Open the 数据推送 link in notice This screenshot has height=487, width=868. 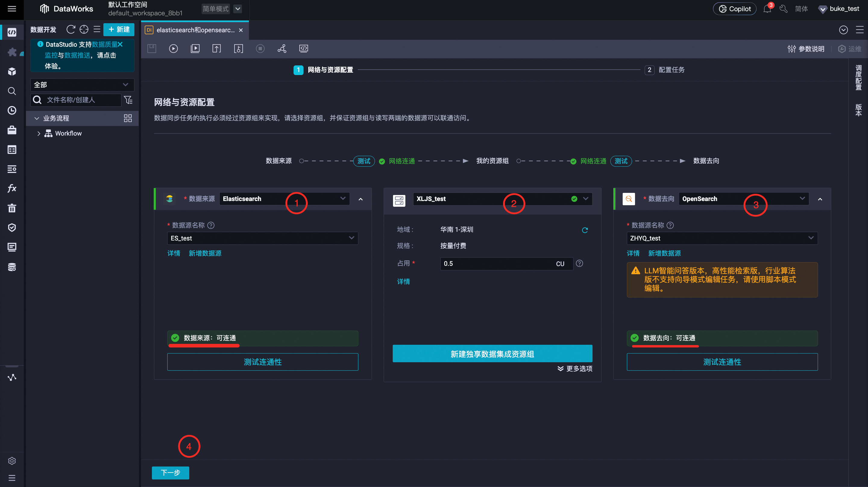77,55
